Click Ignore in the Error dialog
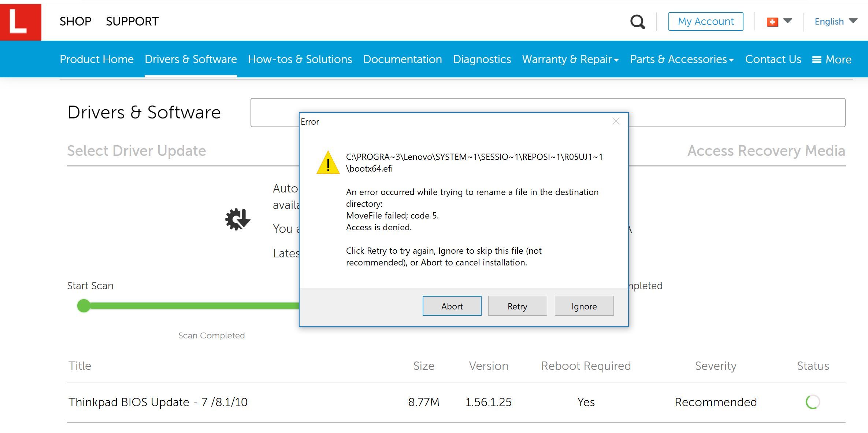This screenshot has height=433, width=868. click(584, 306)
